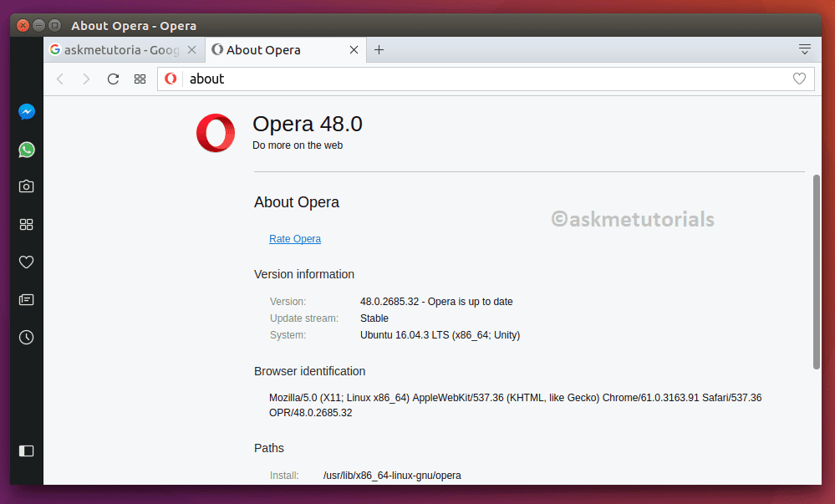Open Bookmarks heart in the sidebar
The image size is (835, 504).
[x=26, y=262]
